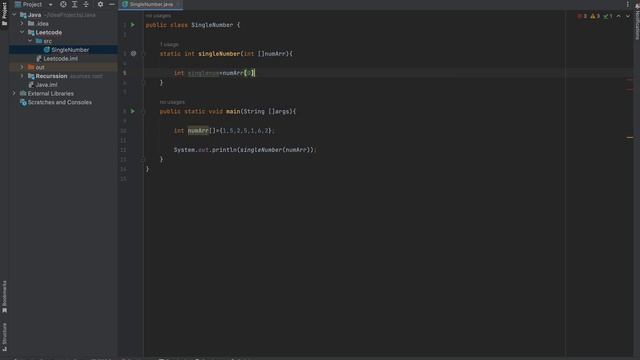Click the SingleNumber class name in declaration
Viewport: 640px width, 360px height.
(x=212, y=25)
